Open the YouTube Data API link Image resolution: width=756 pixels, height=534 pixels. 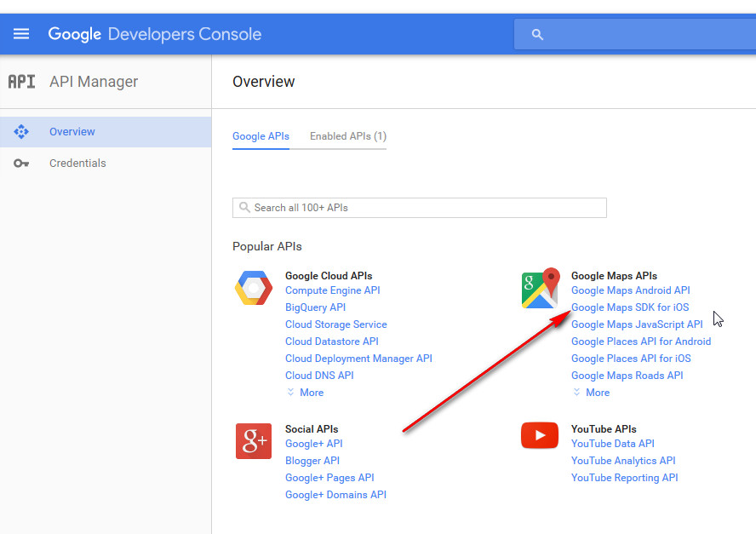(x=613, y=444)
